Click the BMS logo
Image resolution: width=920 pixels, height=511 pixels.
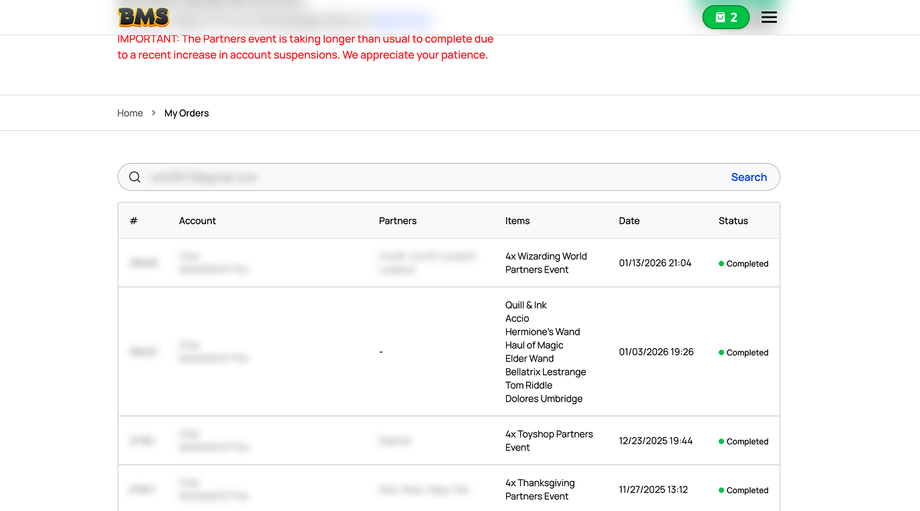click(x=143, y=17)
